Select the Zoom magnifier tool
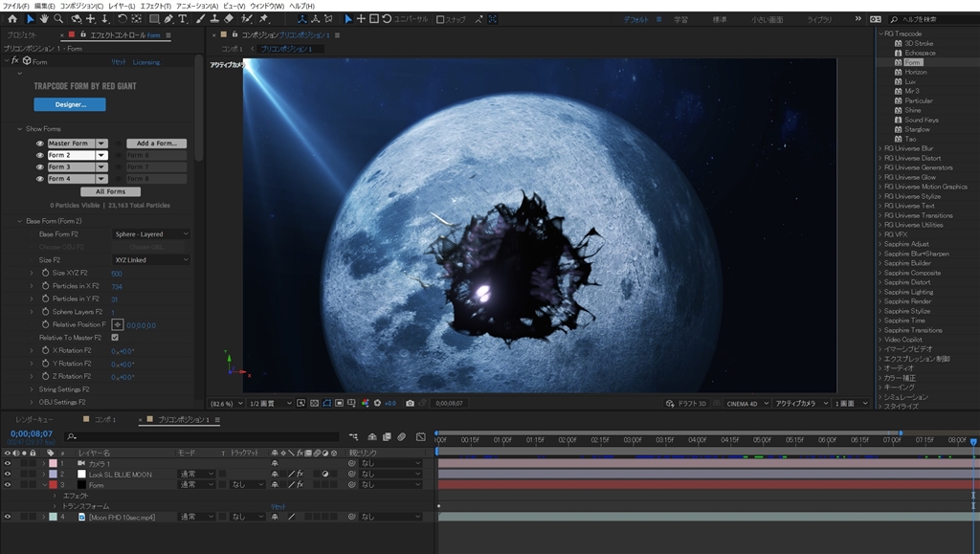The width and height of the screenshot is (980, 554). coord(59,19)
